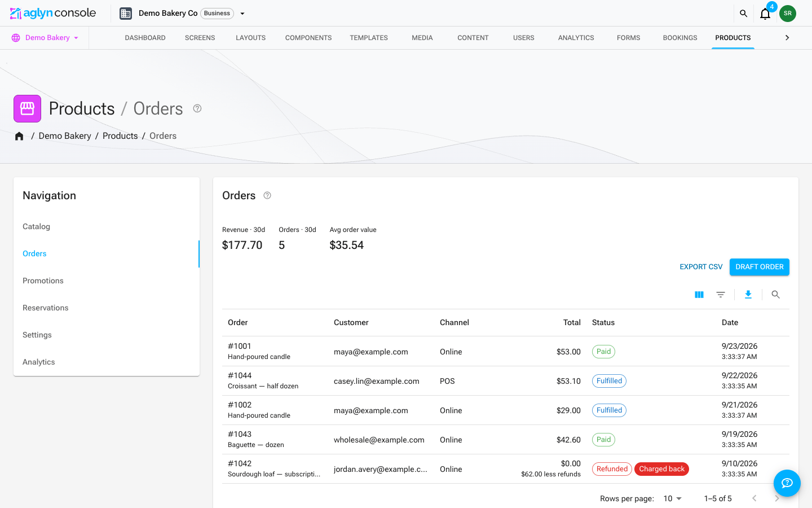Go to the previous table page

(x=754, y=498)
